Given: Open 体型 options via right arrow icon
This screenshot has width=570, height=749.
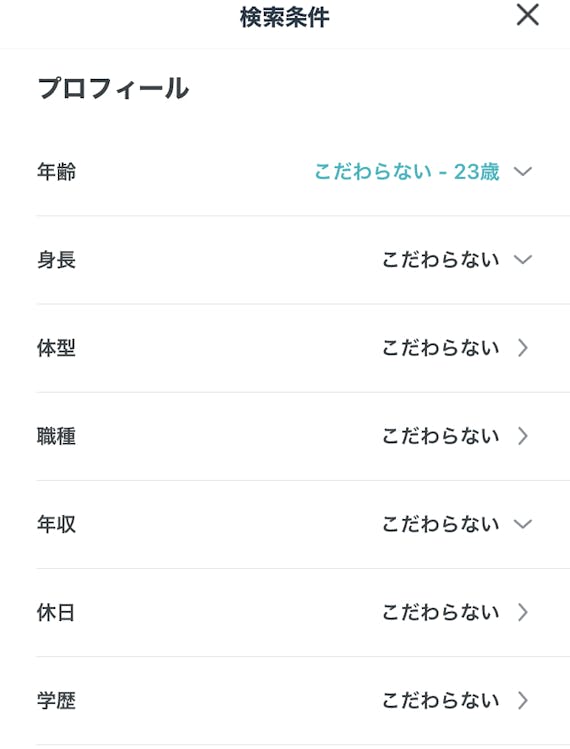Looking at the screenshot, I should [x=523, y=348].
